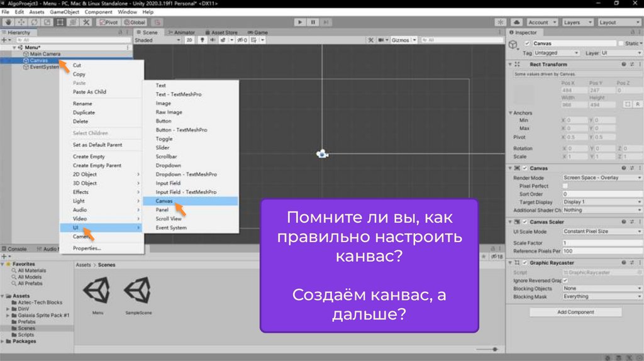Select the Move tool in the toolbar
The height and width of the screenshot is (361, 644).
coord(21,22)
